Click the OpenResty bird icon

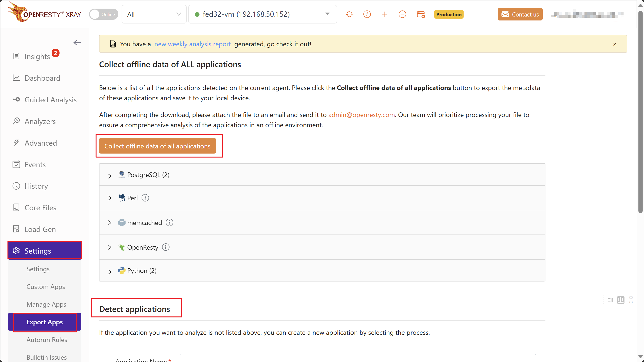point(122,247)
